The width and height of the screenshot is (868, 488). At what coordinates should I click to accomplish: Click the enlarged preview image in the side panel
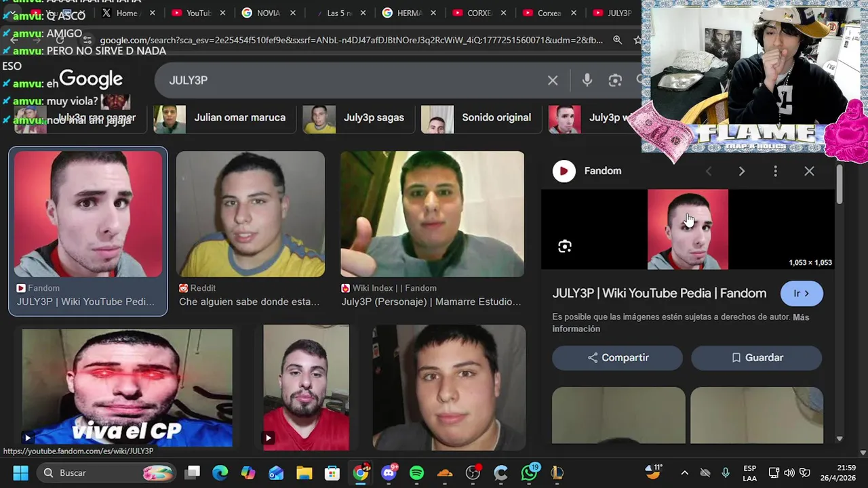pos(688,229)
